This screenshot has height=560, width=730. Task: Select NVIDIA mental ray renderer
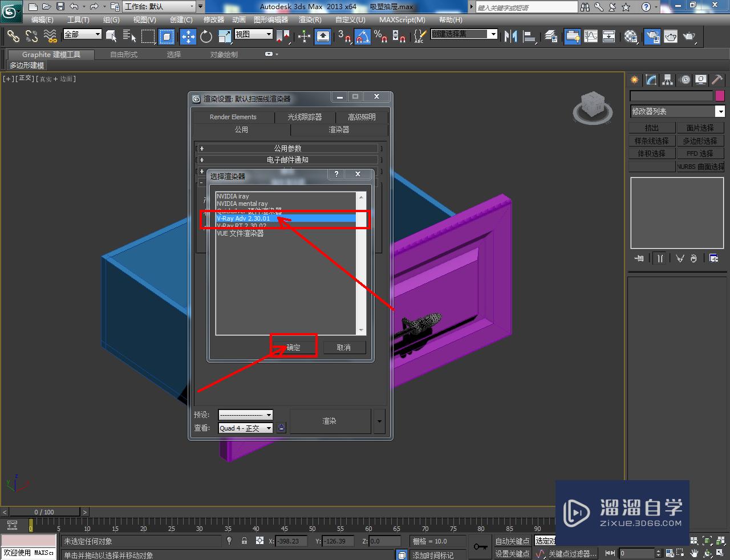click(286, 204)
